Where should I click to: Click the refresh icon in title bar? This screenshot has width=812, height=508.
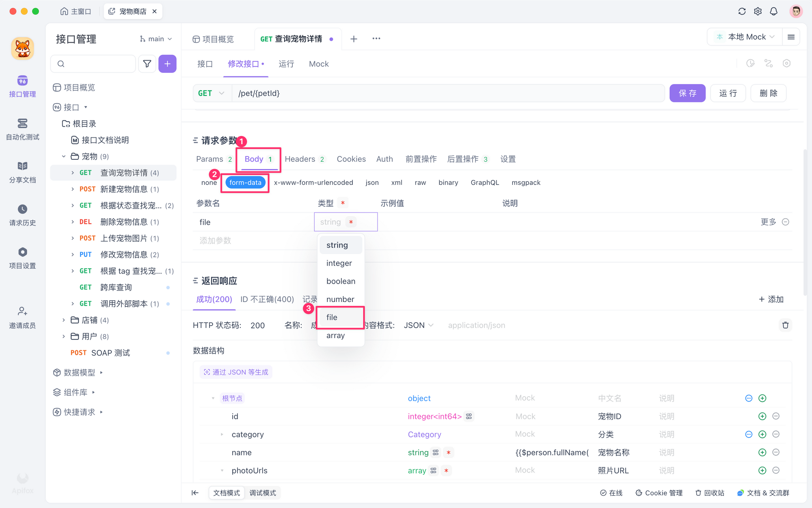742,11
